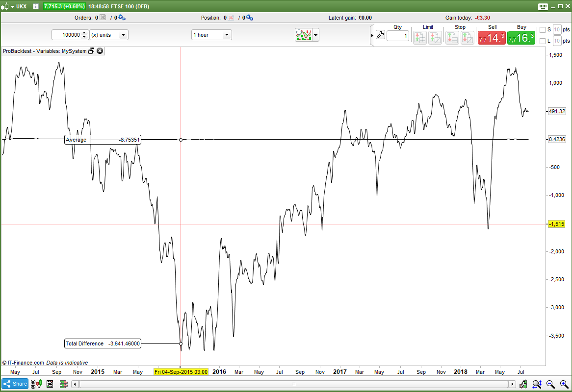Open the 1 hour timeframe dropdown
This screenshot has height=392, width=572.
[211, 35]
